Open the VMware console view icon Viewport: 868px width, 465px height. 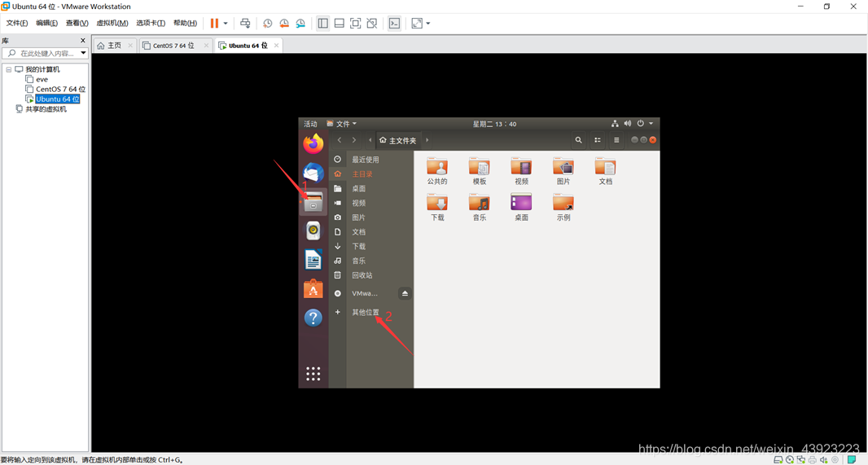(x=394, y=24)
